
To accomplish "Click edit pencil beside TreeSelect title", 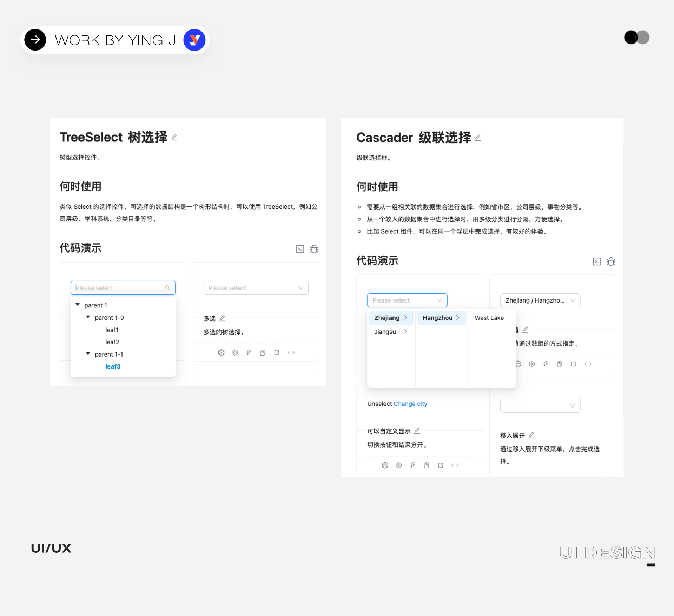I will 174,137.
